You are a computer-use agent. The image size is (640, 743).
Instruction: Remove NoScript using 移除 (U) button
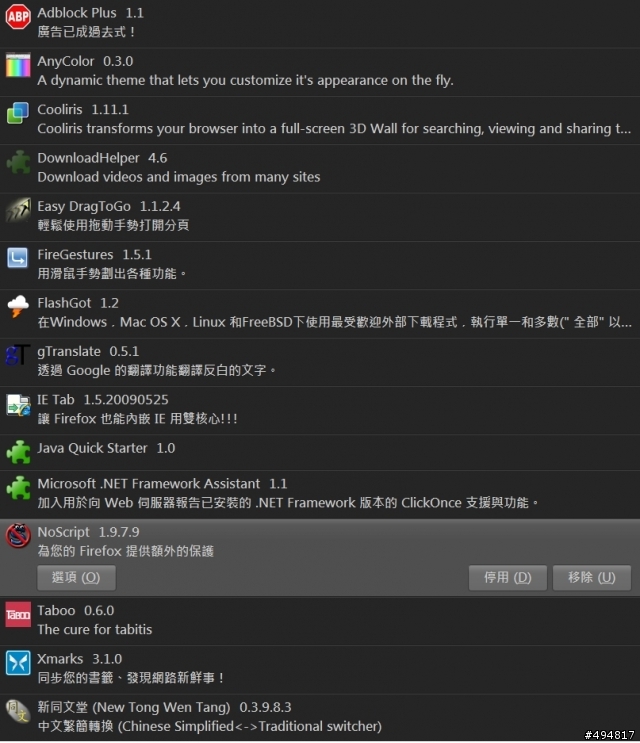point(592,577)
